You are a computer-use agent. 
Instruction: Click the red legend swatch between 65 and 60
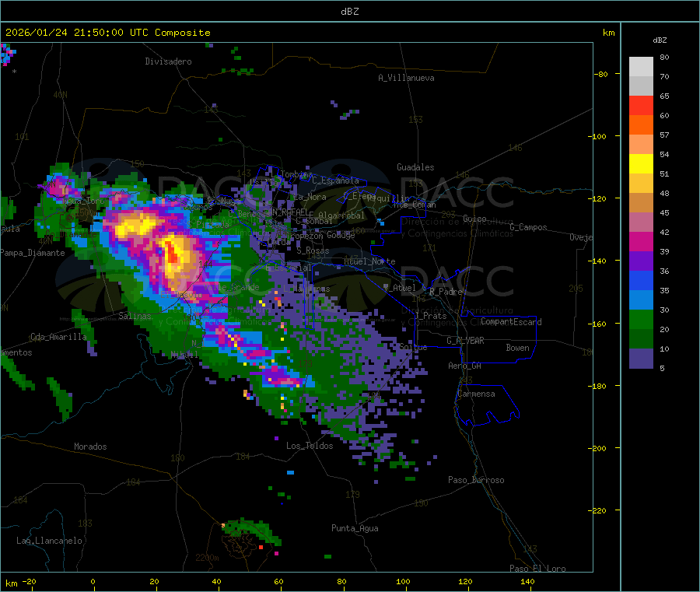tap(641, 105)
